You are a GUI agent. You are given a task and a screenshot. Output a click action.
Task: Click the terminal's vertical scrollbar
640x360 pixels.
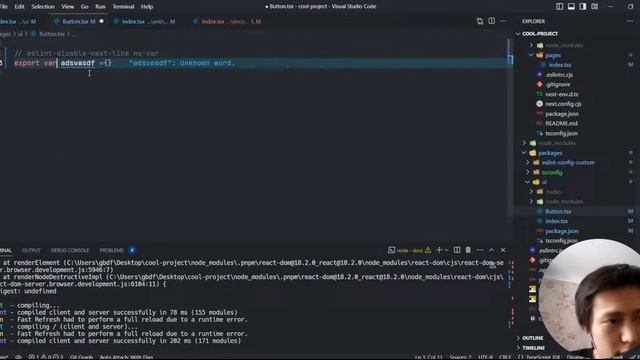(x=510, y=294)
